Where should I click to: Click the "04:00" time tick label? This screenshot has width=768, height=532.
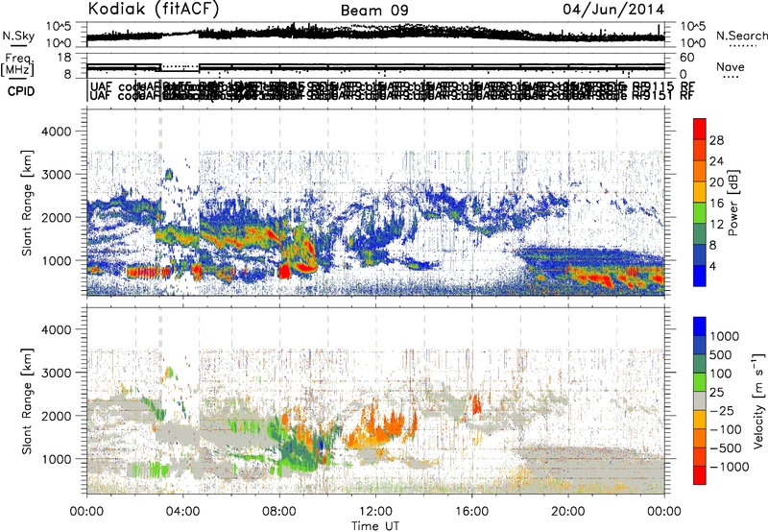(183, 512)
